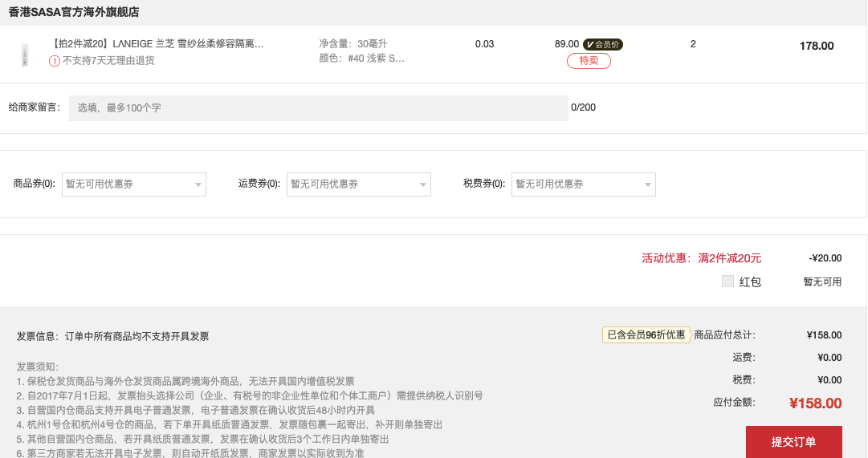
Task: Click the 178.00 item subtotal
Action: click(x=817, y=46)
